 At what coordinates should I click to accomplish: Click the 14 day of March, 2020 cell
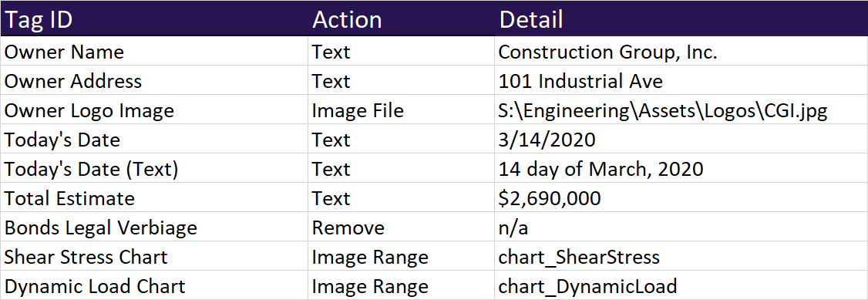[681, 169]
